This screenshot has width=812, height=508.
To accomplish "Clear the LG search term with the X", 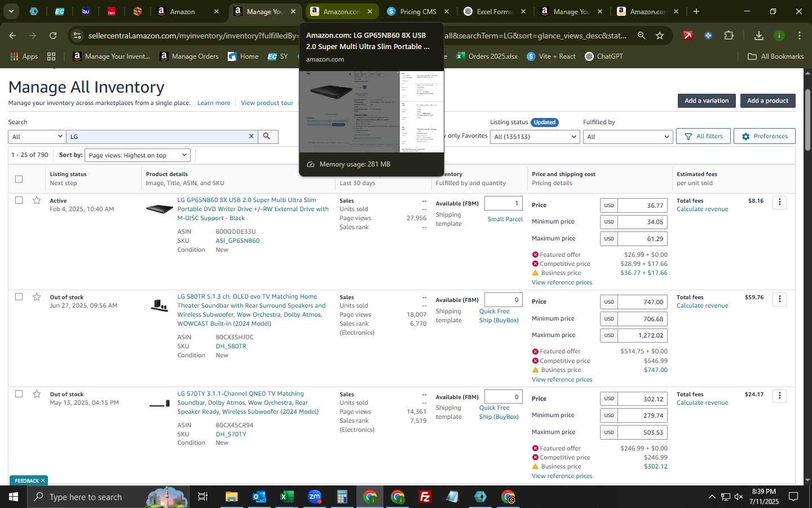I will click(x=251, y=137).
